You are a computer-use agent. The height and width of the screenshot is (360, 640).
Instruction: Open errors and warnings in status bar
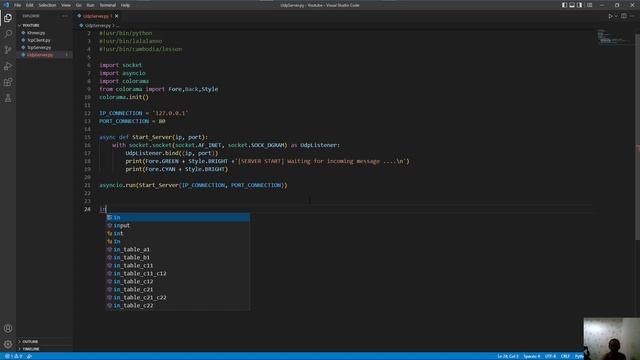pyautogui.click(x=13, y=356)
